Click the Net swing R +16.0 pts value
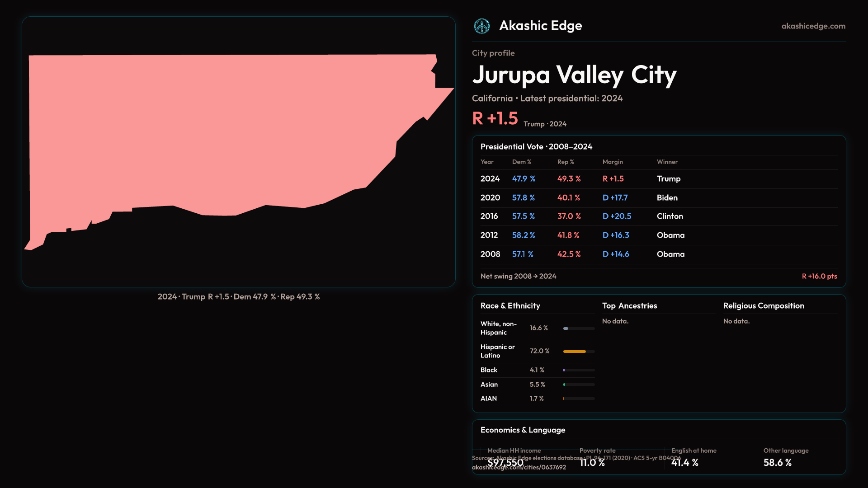Screen dimensions: 868x488 pos(819,276)
